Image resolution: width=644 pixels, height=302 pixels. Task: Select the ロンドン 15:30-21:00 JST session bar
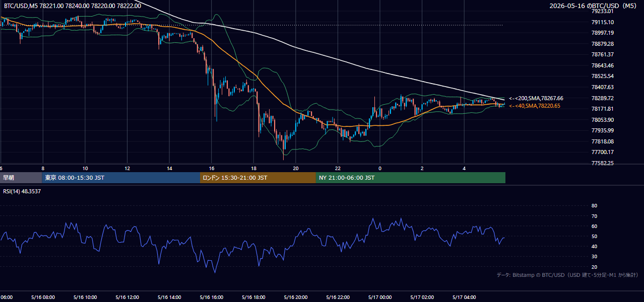tap(258, 178)
